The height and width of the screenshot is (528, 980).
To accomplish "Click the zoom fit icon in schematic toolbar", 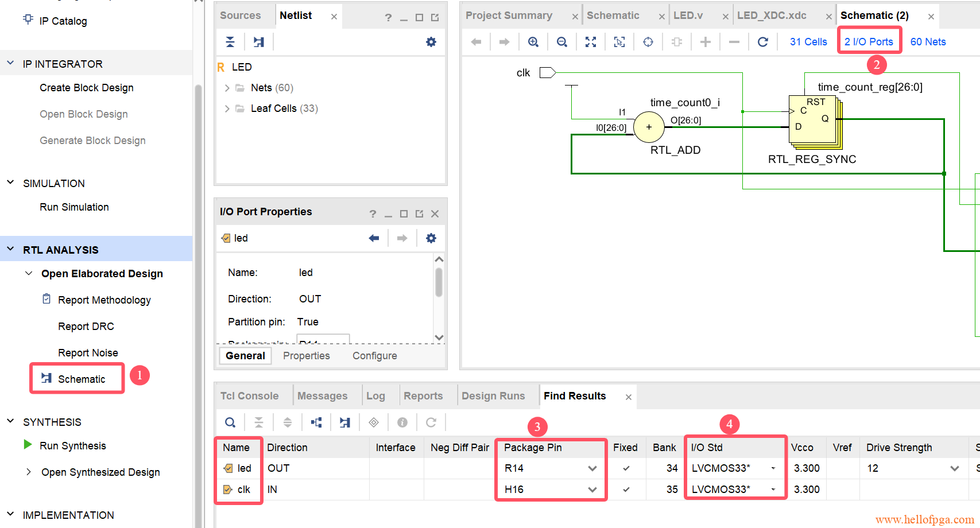I will pyautogui.click(x=591, y=42).
